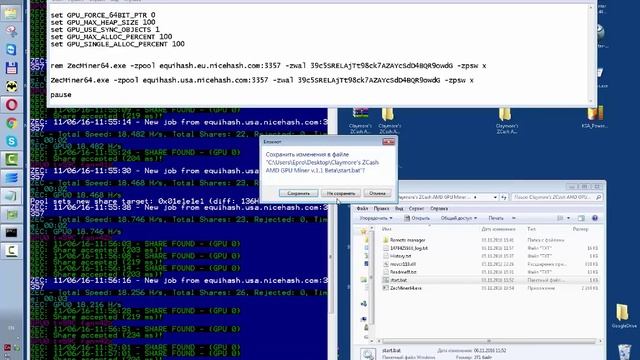Screen dimensions: 640x360
Task: Click the 'pause' line in Notepad
Action: point(61,95)
